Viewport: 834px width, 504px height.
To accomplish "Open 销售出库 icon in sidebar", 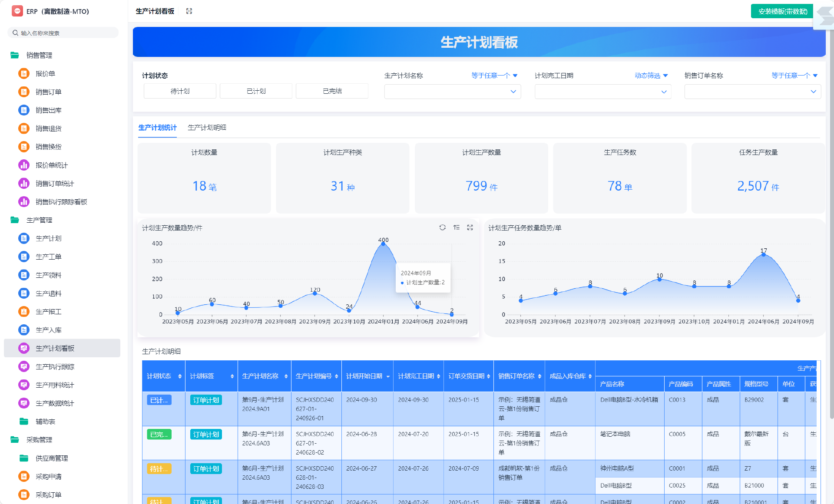I will pyautogui.click(x=23, y=110).
